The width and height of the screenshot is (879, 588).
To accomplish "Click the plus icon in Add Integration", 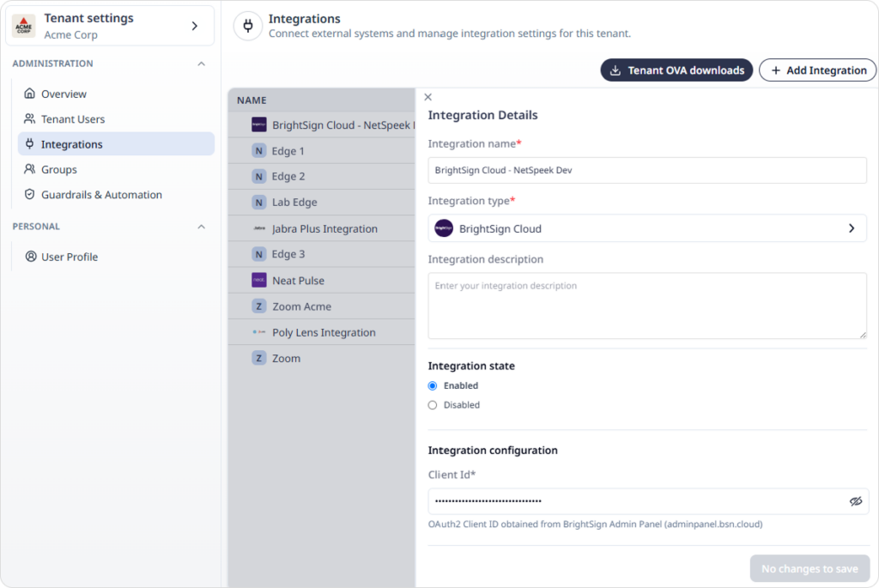I will click(776, 70).
